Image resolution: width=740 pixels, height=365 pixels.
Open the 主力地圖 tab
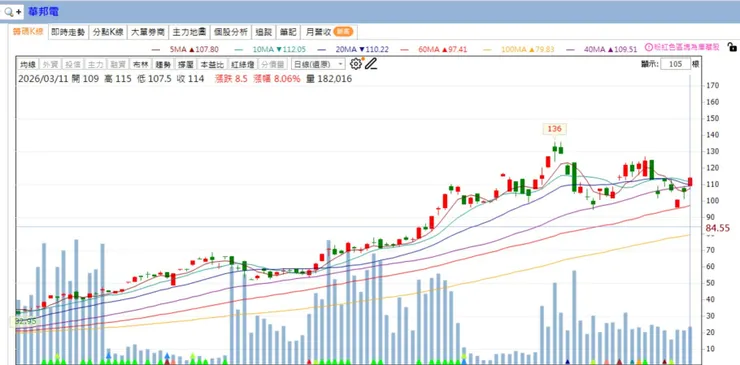tap(189, 32)
